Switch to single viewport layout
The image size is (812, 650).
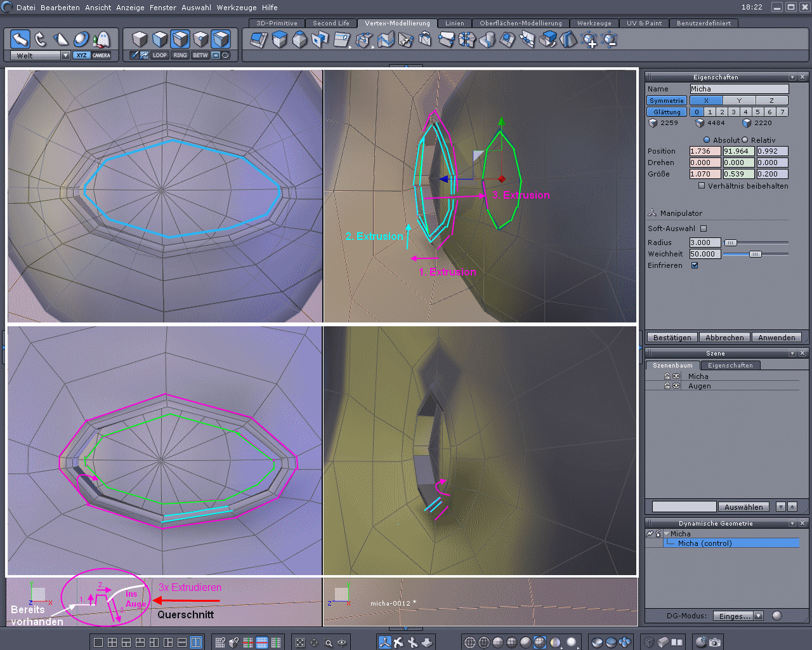(98, 642)
